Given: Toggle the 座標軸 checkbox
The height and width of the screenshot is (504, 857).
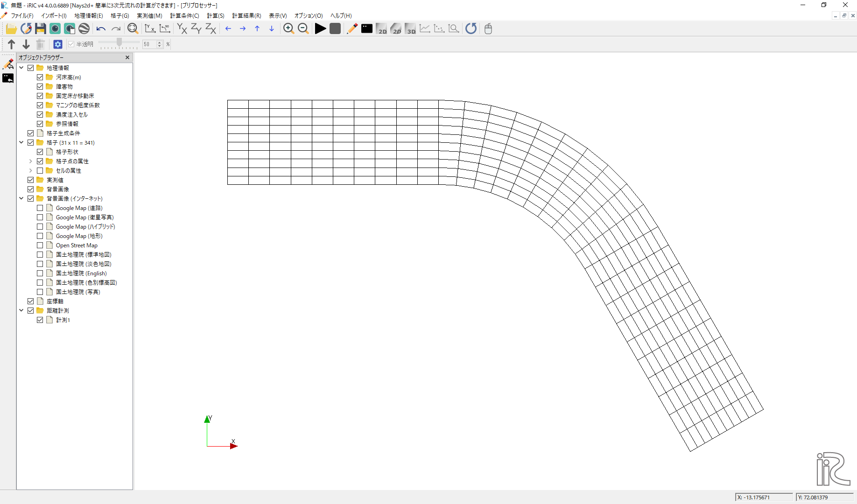Looking at the screenshot, I should pyautogui.click(x=31, y=301).
